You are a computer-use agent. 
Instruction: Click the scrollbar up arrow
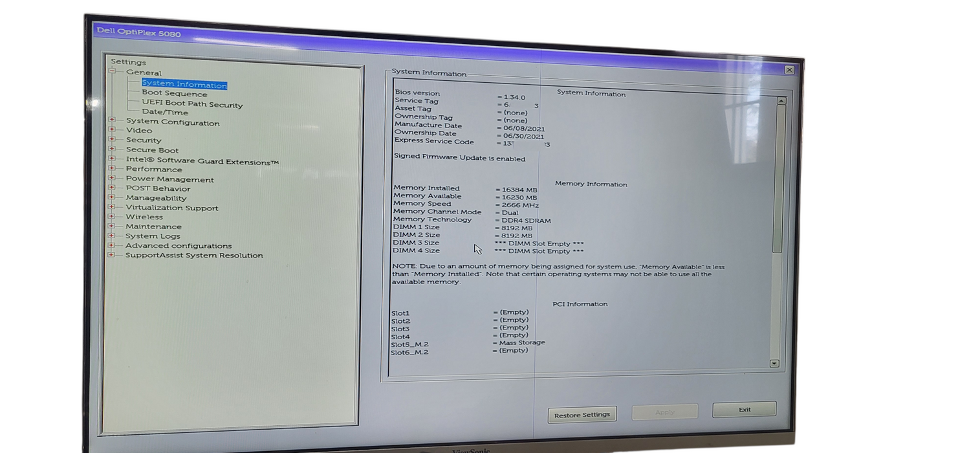[x=781, y=101]
